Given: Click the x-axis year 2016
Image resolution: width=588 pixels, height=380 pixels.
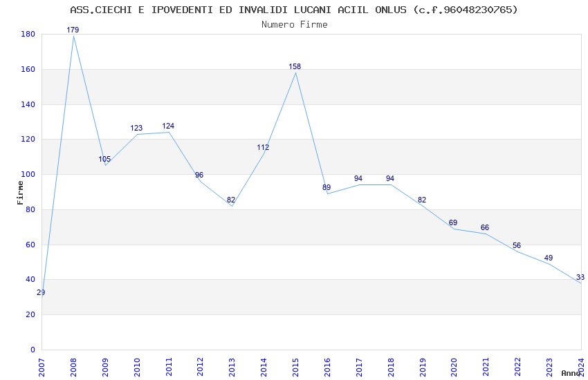Looking at the screenshot, I should click(327, 367).
